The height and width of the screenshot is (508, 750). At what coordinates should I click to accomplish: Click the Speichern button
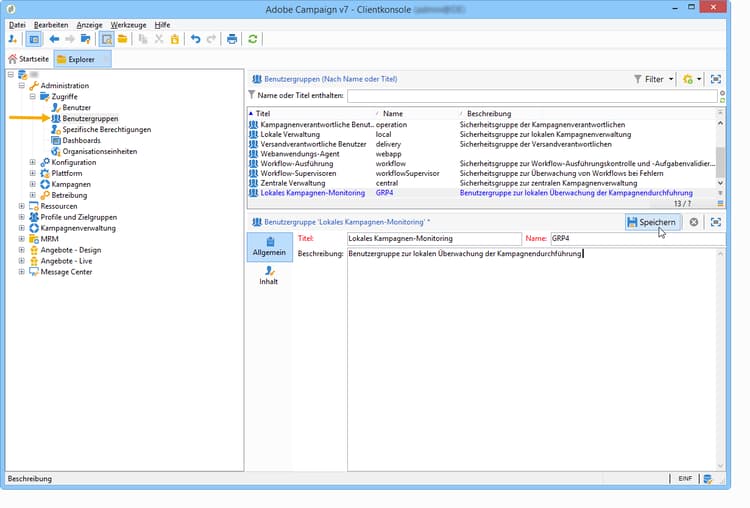(x=652, y=222)
